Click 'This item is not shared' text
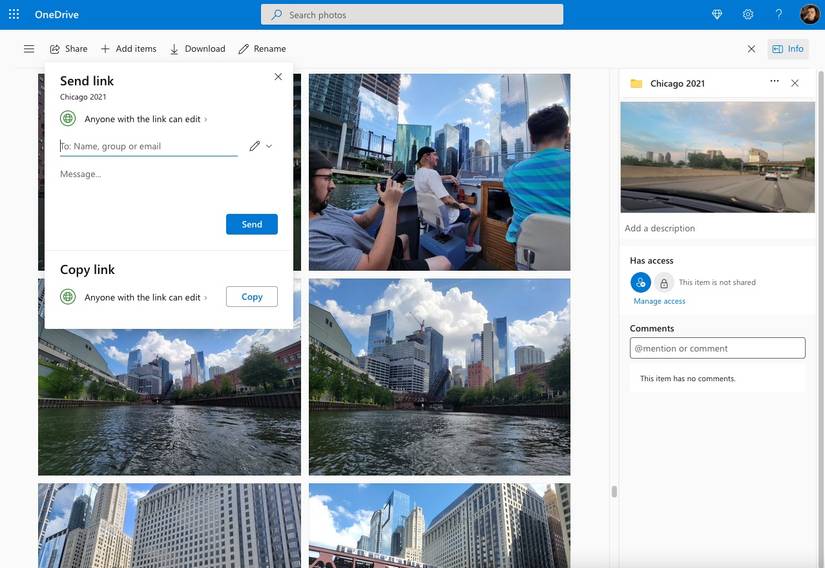Screen dimensions: 825x568 pos(717,282)
